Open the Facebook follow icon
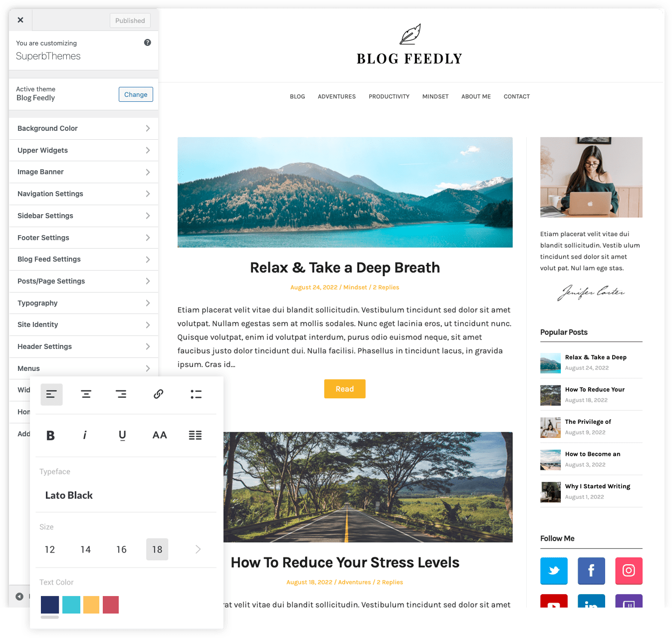This screenshot has width=672, height=638. tap(591, 571)
